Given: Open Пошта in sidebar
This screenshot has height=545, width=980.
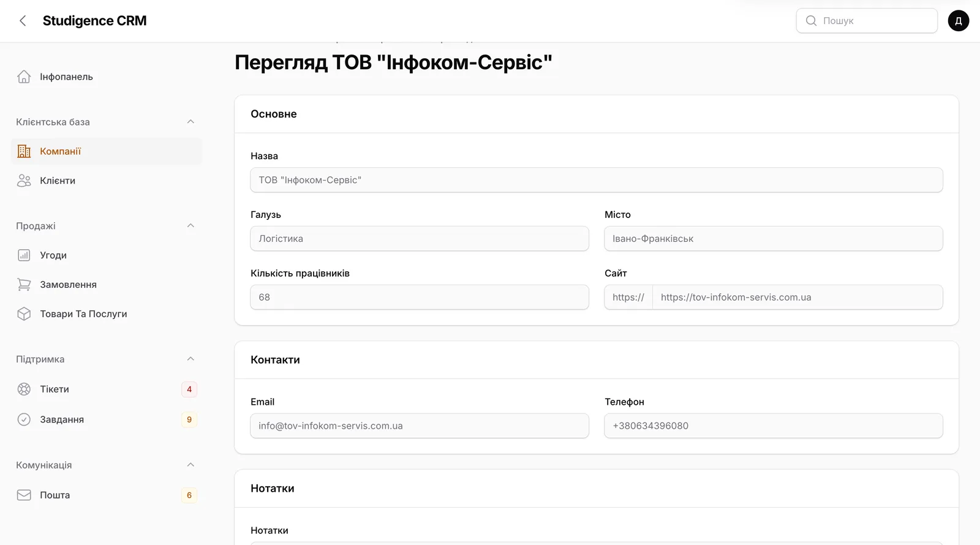Looking at the screenshot, I should [107, 495].
